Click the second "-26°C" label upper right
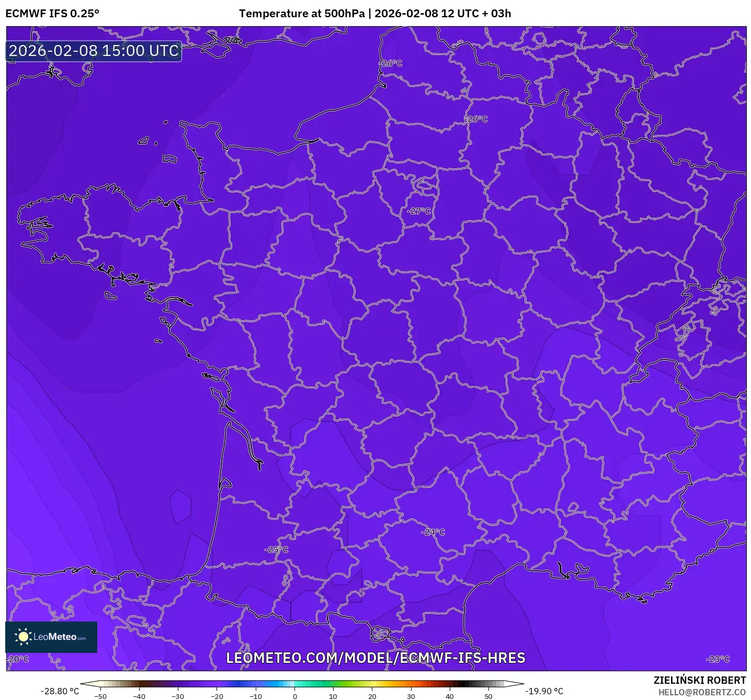This screenshot has height=700, width=751. [476, 119]
